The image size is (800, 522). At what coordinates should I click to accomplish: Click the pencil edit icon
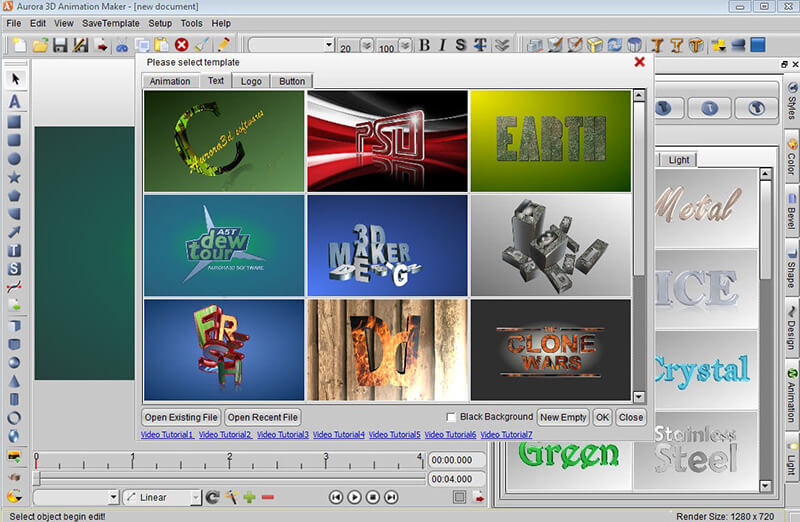tap(223, 45)
